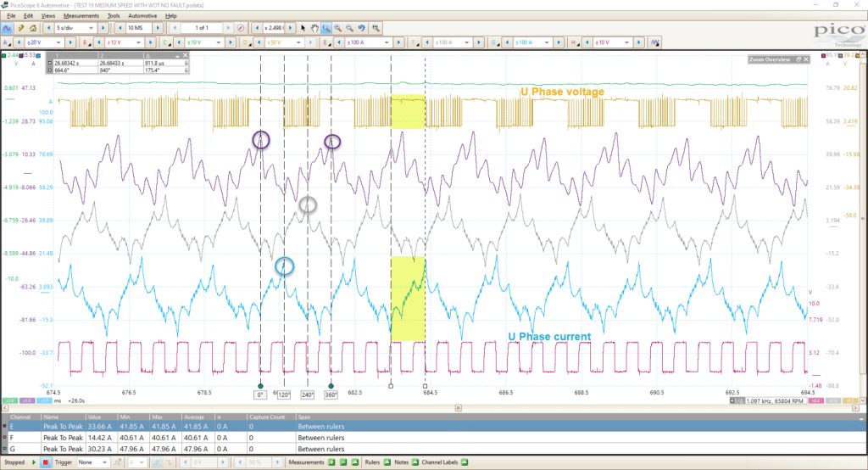Toggle the Notes display button
Viewport: 868px width, 470px height.
point(415,462)
